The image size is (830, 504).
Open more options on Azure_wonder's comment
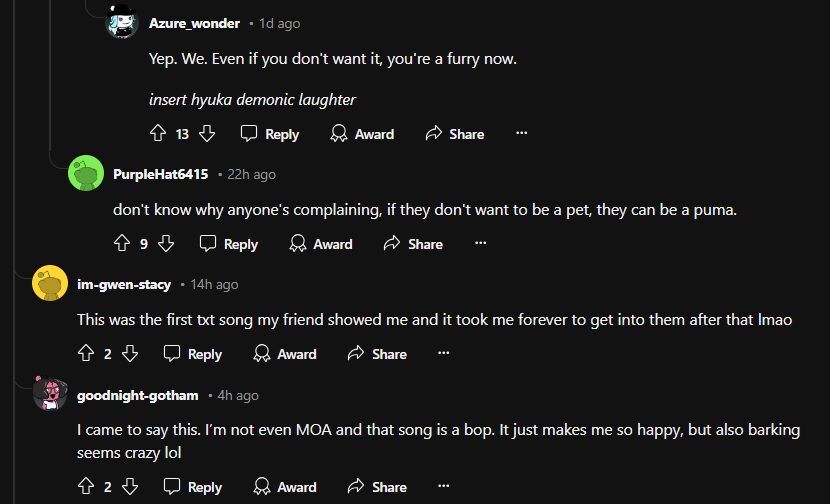click(x=521, y=134)
